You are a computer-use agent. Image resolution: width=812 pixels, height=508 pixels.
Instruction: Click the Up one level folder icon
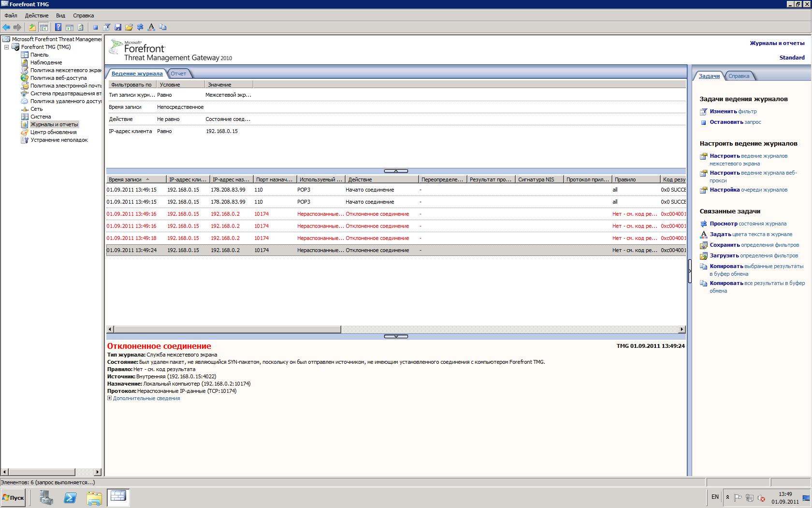[32, 27]
